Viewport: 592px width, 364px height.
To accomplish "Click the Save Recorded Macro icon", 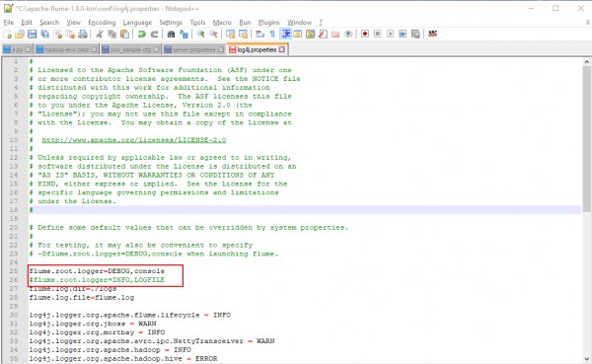I will (415, 34).
